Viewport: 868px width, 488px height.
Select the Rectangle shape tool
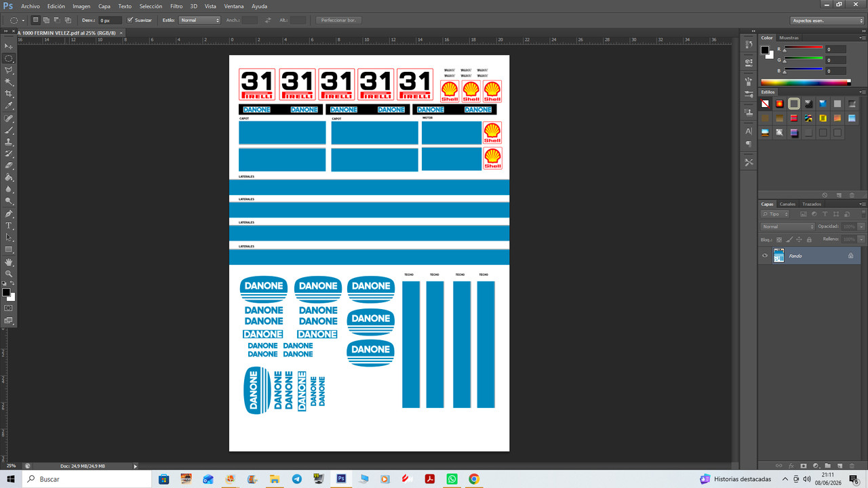(9, 249)
